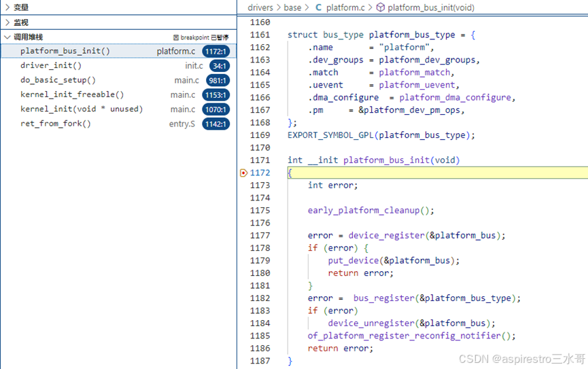Select kernel_init(void * unused) stack frame
The height and width of the screenshot is (369, 588).
pos(118,109)
